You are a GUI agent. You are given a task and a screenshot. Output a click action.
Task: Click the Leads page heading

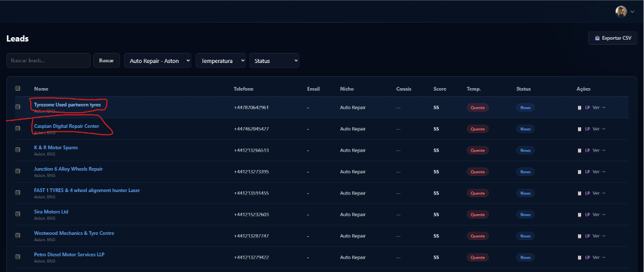(18, 38)
